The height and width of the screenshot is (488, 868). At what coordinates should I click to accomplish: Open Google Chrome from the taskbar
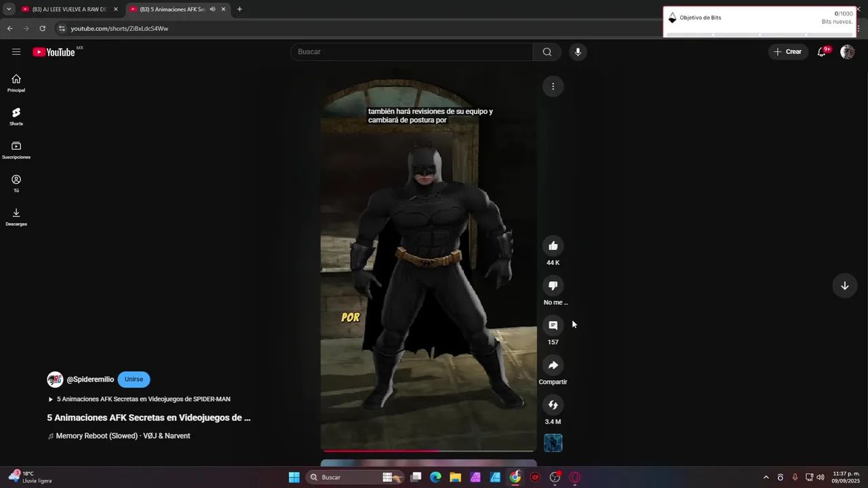click(515, 477)
